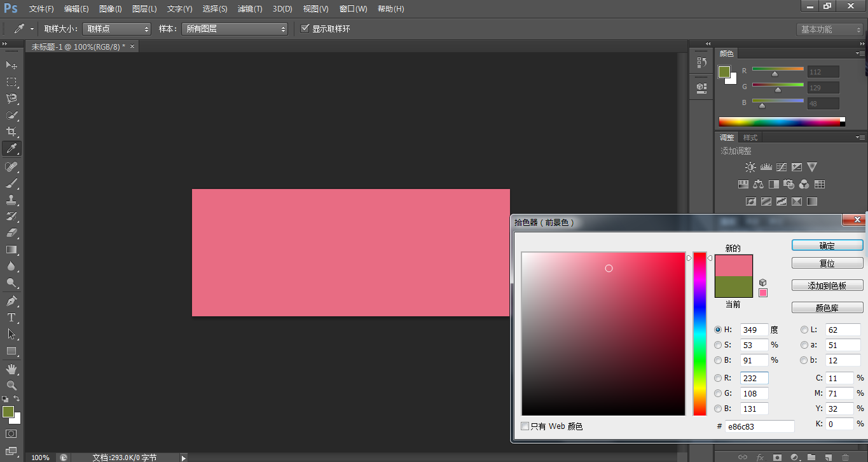
Task: Add a Curves adjustment
Action: pyautogui.click(x=782, y=167)
